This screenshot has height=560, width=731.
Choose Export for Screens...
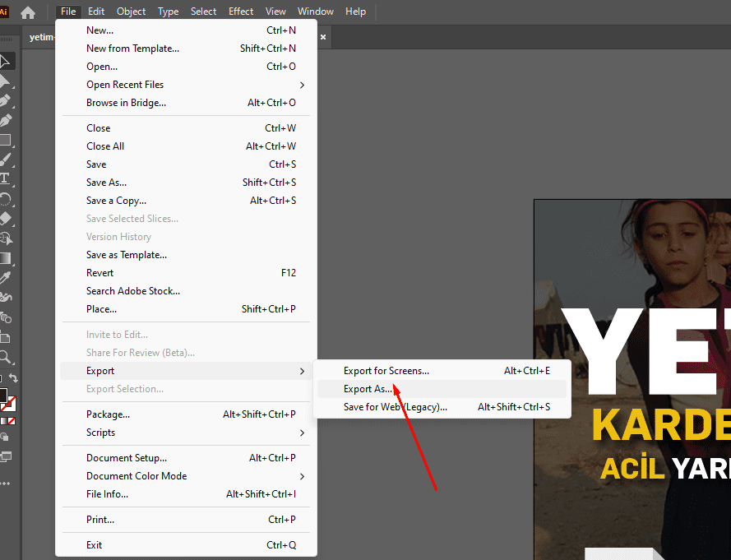[x=442, y=371]
